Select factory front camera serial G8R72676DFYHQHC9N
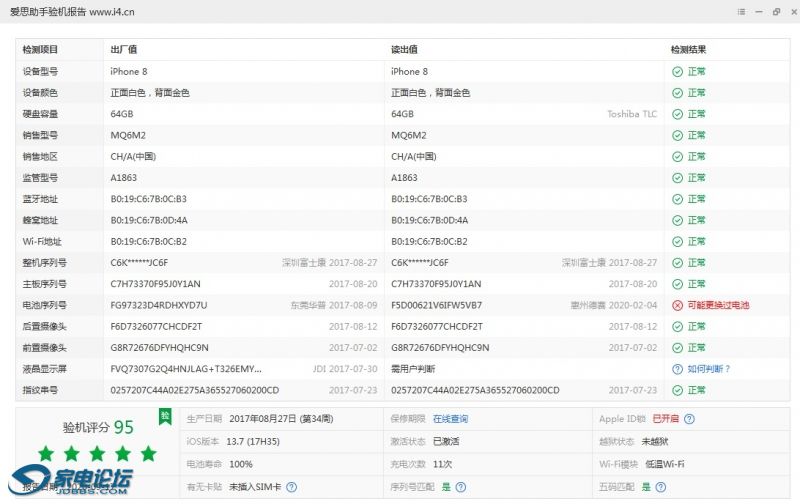 click(160, 347)
